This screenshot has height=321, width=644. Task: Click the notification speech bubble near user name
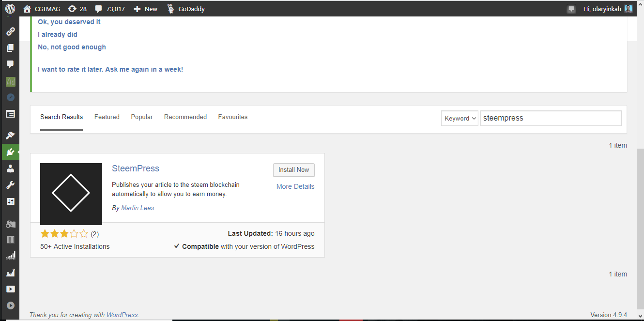tap(571, 9)
